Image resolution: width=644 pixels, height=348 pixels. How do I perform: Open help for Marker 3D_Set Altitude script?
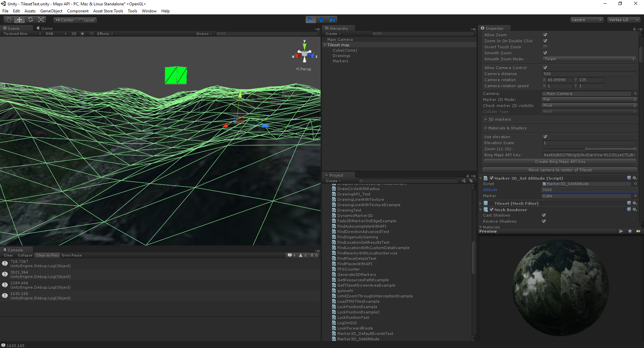tap(629, 178)
